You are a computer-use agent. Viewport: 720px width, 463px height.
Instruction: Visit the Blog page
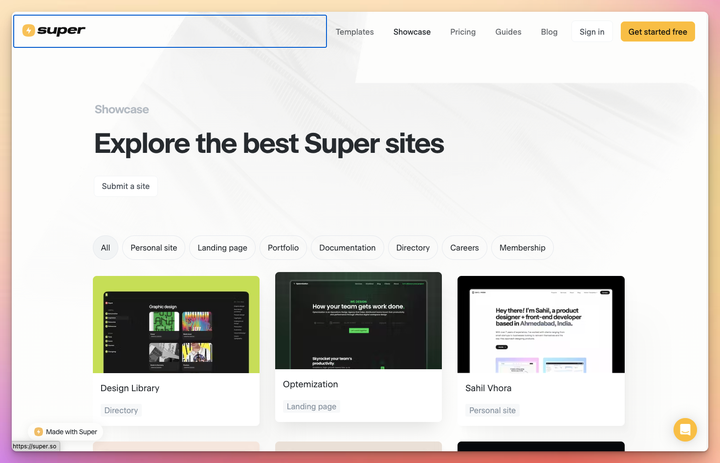click(x=549, y=32)
